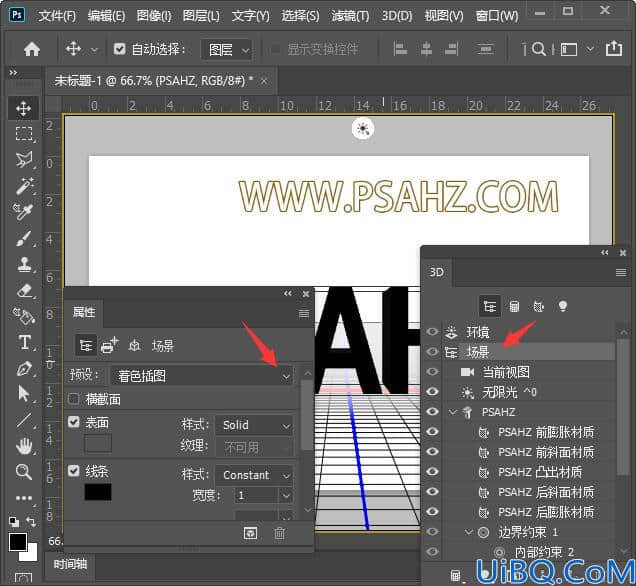Select the Paint Bucket tool
Image resolution: width=636 pixels, height=586 pixels.
(24, 316)
